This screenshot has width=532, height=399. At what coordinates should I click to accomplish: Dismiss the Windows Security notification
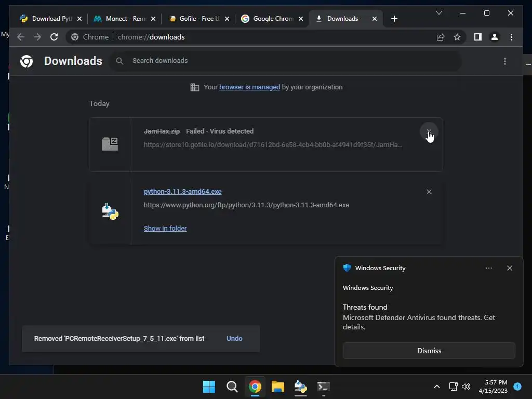429,351
